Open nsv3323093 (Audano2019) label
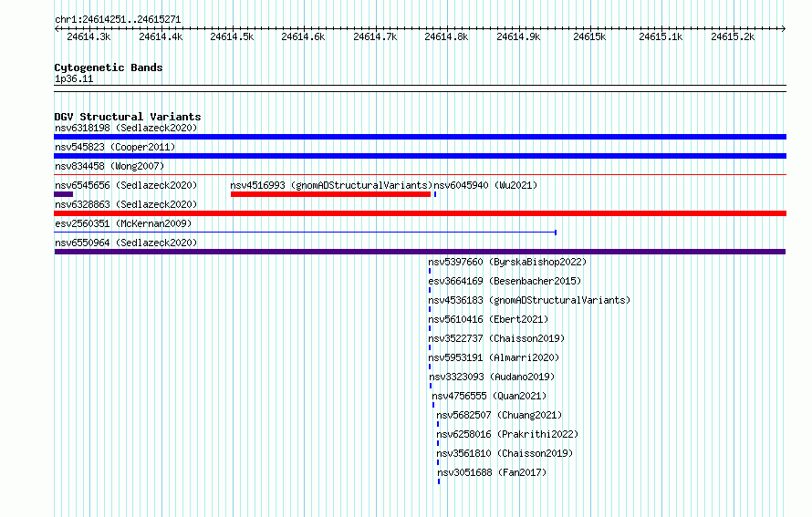812x517 pixels. 492,377
